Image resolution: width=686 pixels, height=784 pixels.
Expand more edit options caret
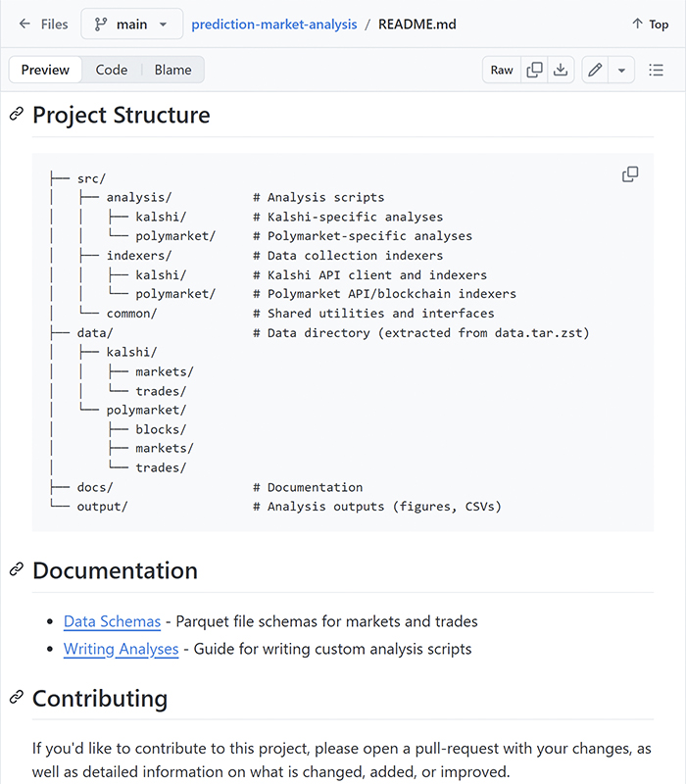pyautogui.click(x=621, y=70)
